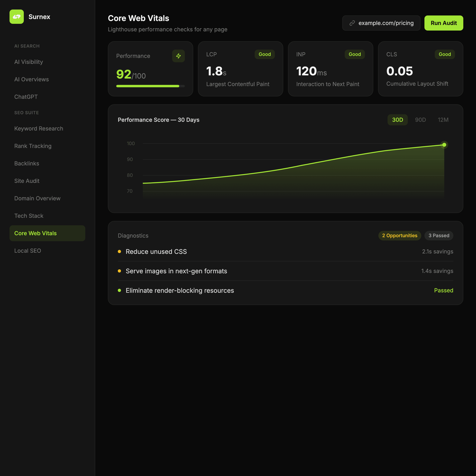Expand the Reduce unused CSS diagnostic
This screenshot has width=476, height=476.
point(156,251)
